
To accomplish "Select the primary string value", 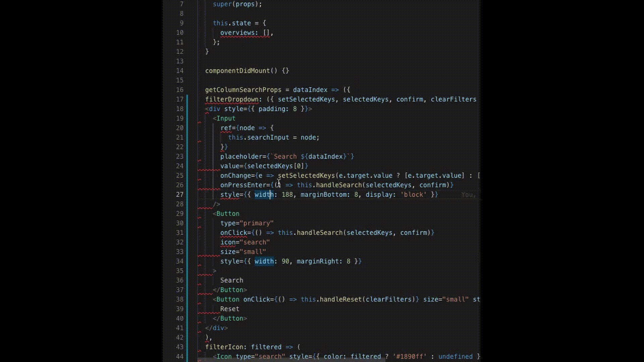I will (x=257, y=223).
